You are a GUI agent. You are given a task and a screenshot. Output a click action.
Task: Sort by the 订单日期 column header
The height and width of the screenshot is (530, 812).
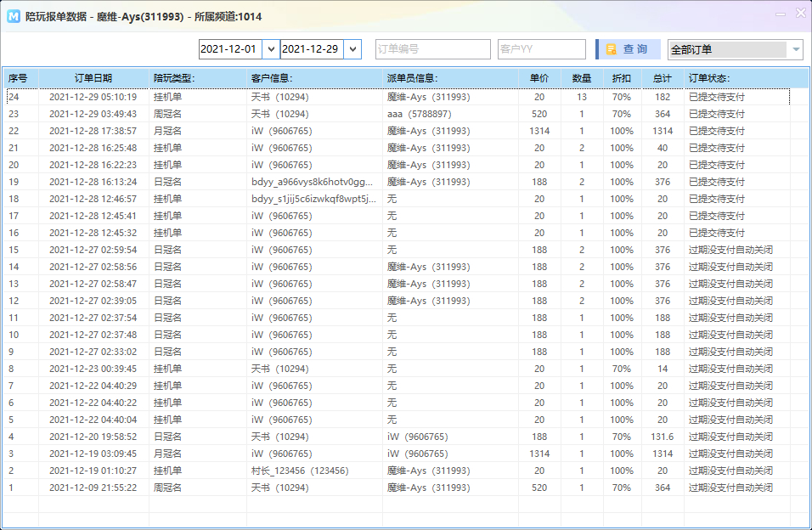[x=93, y=78]
